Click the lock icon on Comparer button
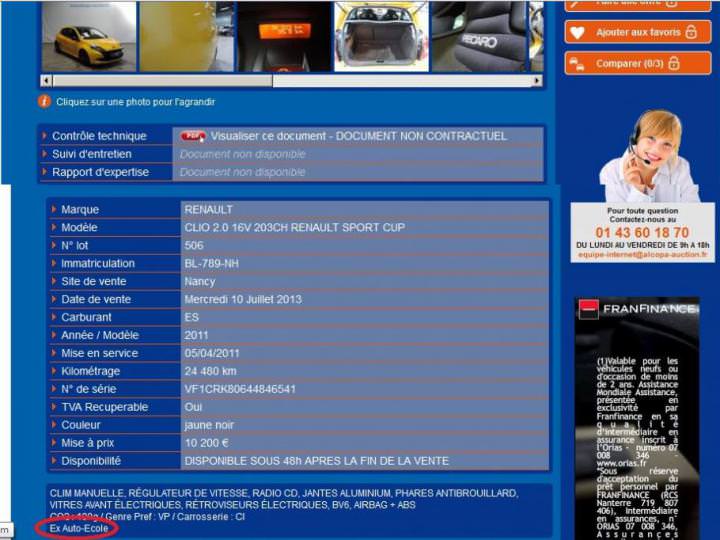 (673, 62)
